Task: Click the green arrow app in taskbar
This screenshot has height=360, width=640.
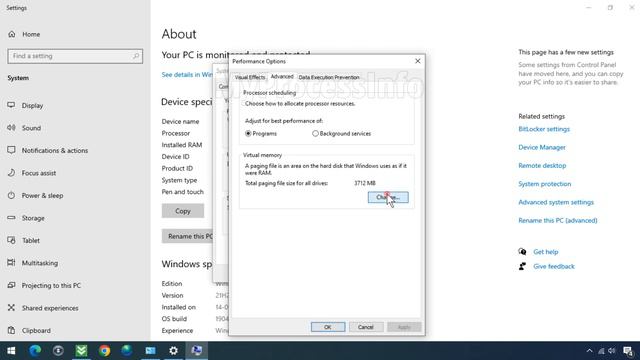Action: pyautogui.click(x=81, y=351)
